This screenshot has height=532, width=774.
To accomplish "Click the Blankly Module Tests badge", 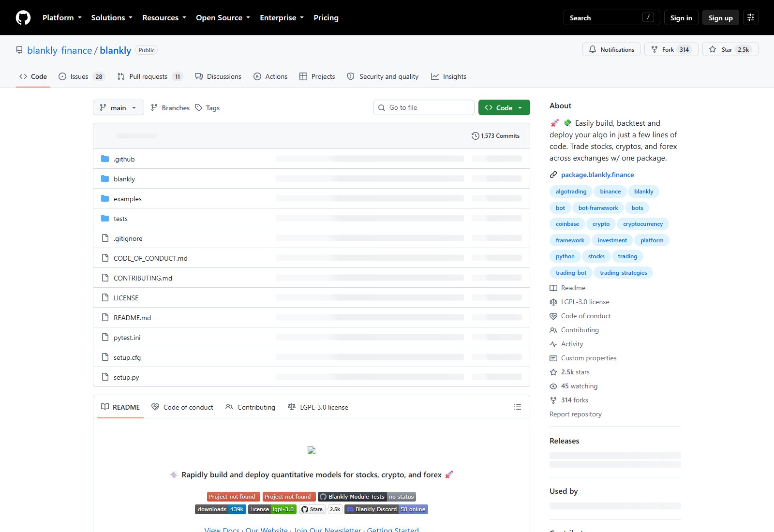I will click(367, 497).
